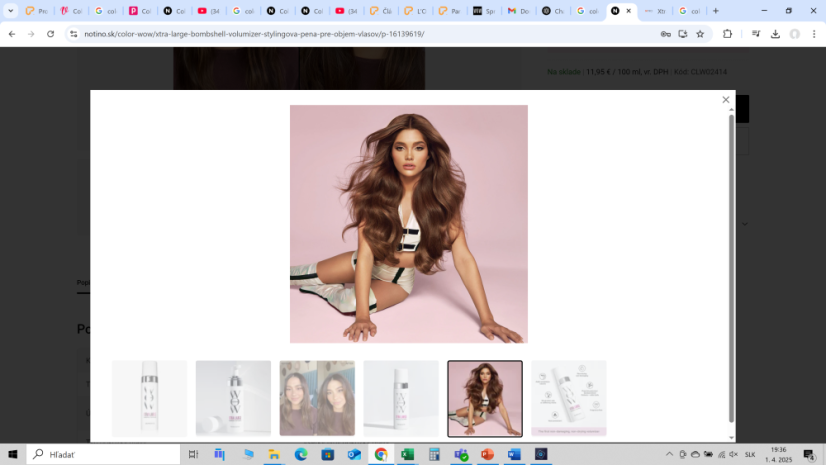Open the Windows notification center

click(x=809, y=454)
